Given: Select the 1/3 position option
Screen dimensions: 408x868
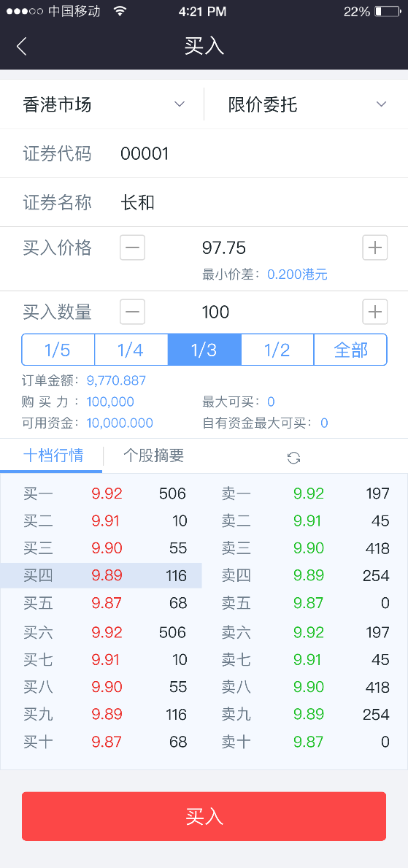Looking at the screenshot, I should (x=204, y=350).
